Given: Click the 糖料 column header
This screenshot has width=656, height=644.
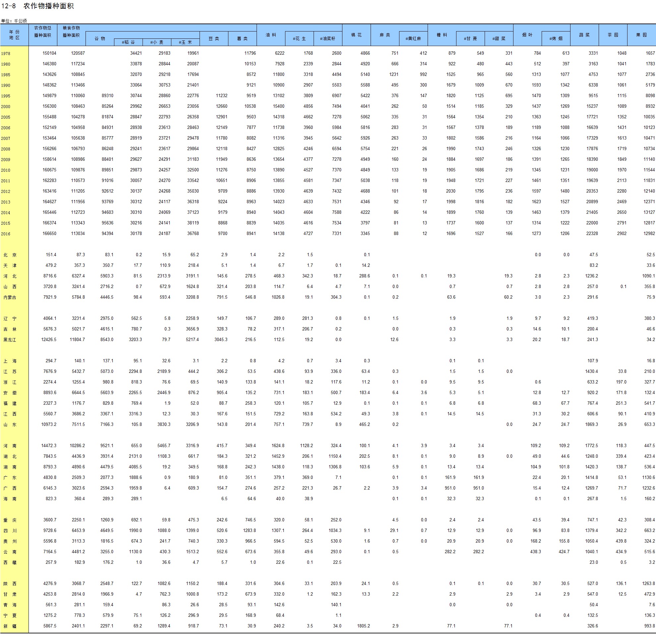Looking at the screenshot, I should click(x=442, y=35).
